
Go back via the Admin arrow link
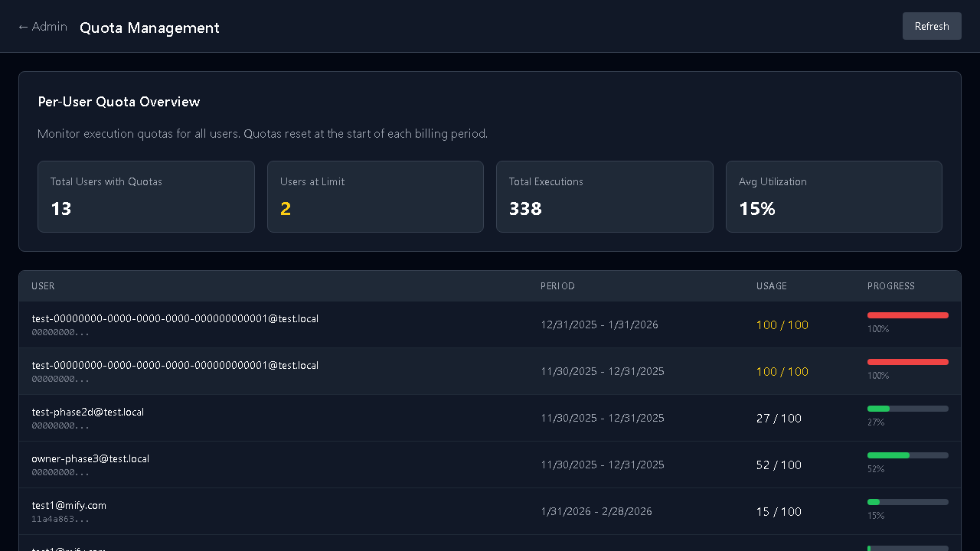coord(43,27)
